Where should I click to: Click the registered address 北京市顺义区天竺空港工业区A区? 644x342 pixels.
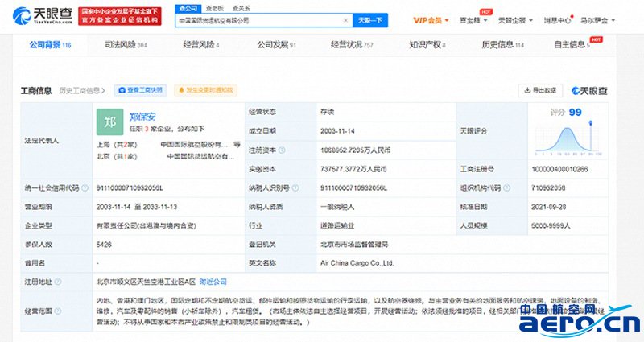coord(146,282)
